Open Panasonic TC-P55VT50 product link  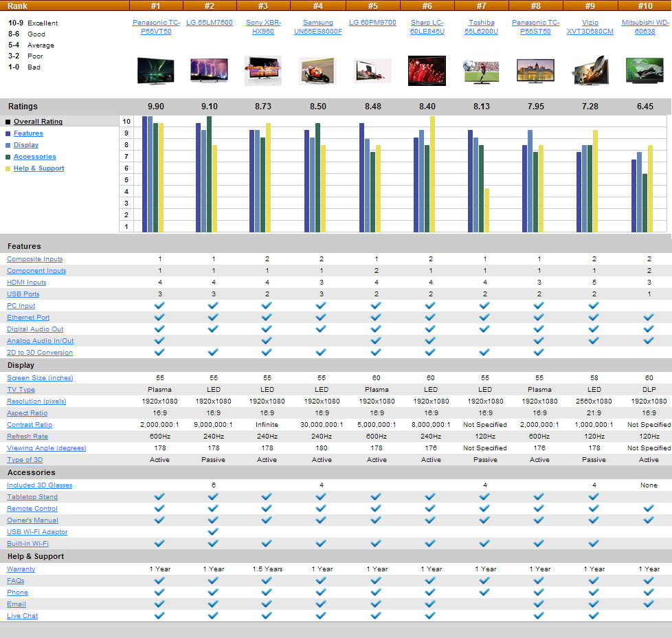pyautogui.click(x=156, y=27)
